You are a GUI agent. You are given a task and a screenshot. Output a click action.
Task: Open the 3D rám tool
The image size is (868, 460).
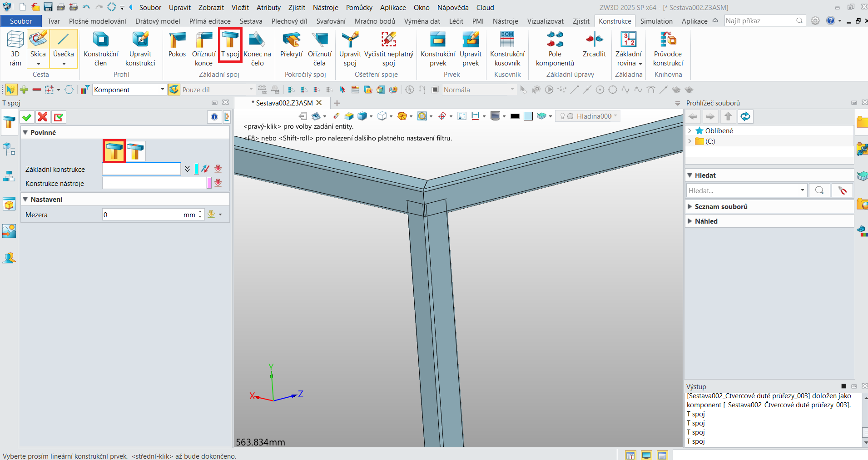pyautogui.click(x=15, y=48)
